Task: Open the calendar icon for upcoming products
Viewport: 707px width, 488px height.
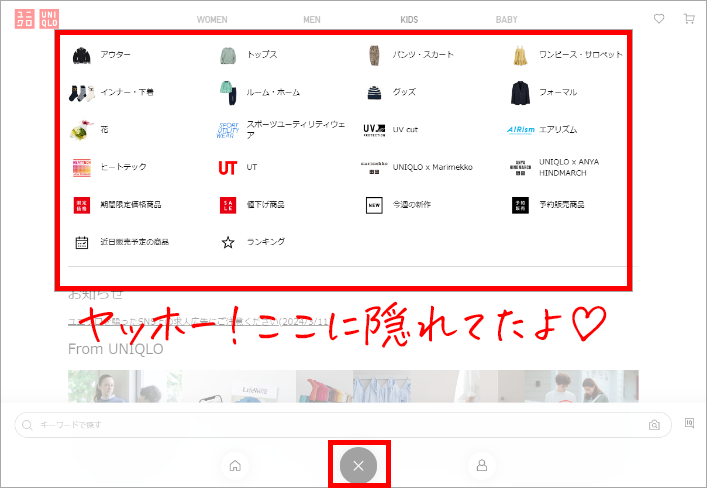Action: pos(82,242)
